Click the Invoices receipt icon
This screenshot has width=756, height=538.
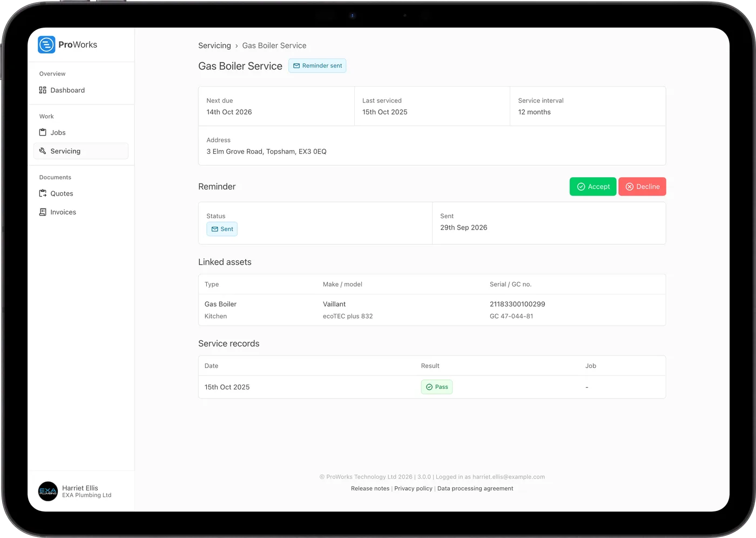click(43, 212)
